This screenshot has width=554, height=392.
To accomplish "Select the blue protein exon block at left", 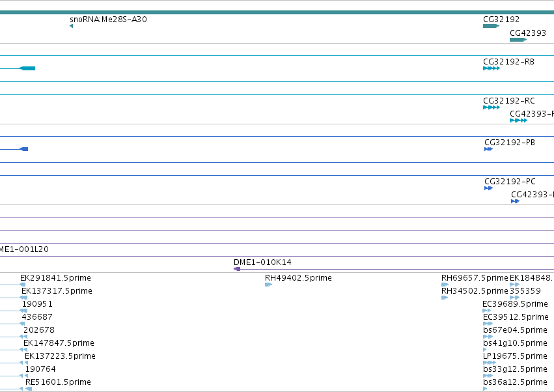I will (24, 149).
